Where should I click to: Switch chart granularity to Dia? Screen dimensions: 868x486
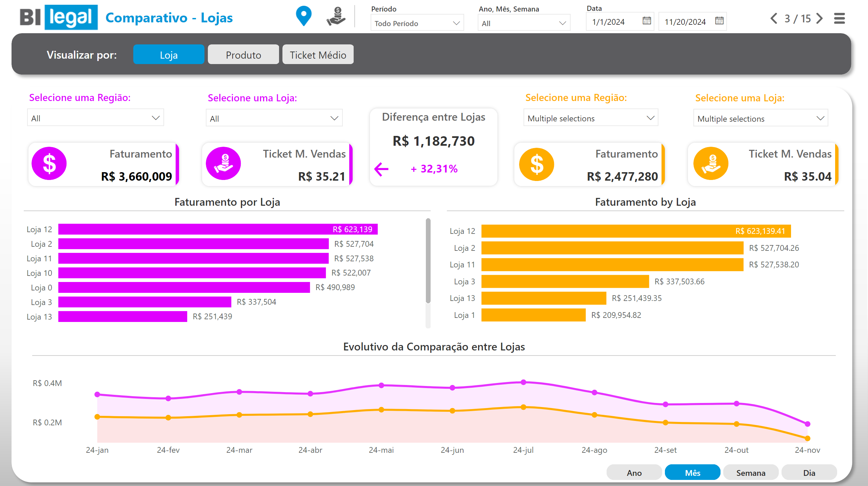point(809,472)
